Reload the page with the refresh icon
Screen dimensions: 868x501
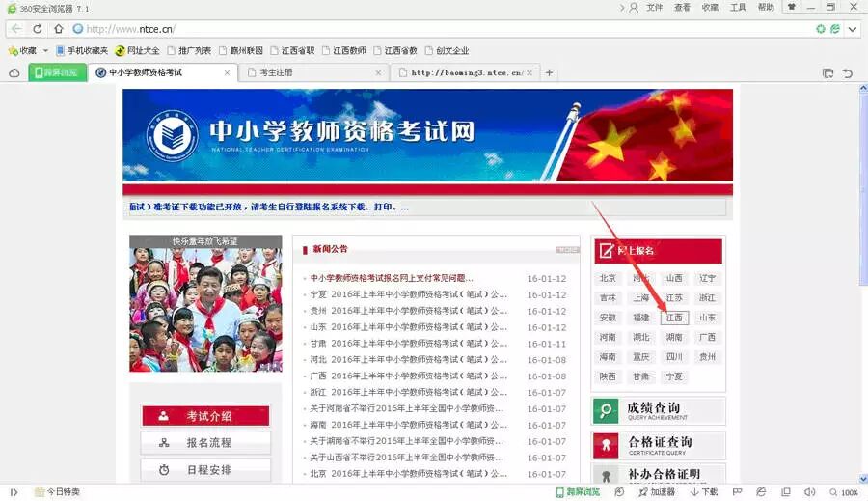point(37,29)
